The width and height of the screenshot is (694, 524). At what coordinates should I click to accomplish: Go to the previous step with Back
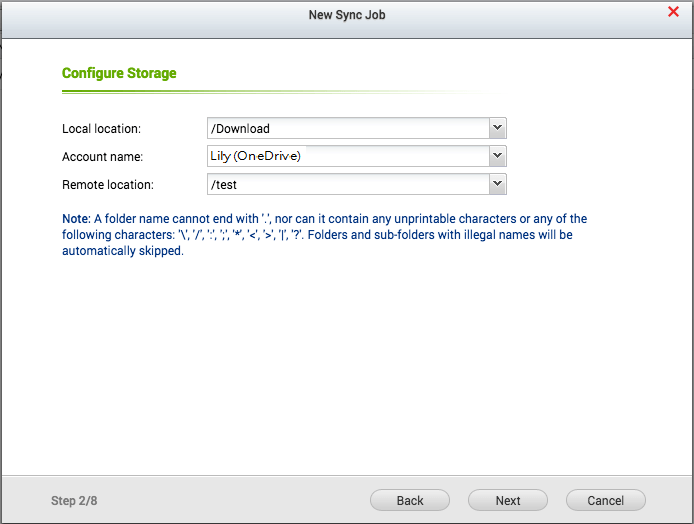point(410,500)
